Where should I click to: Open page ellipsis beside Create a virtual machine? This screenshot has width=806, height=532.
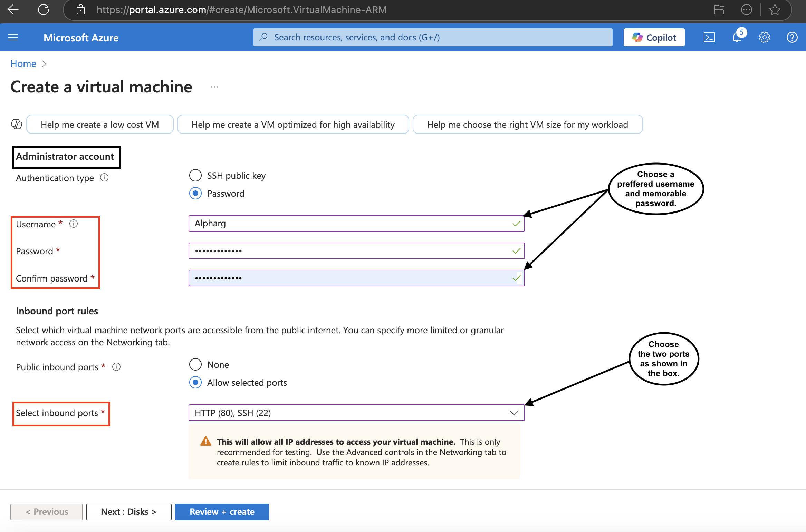214,87
